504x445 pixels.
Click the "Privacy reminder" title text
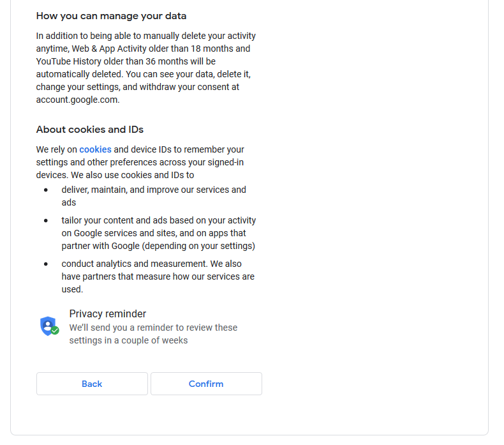coord(108,313)
